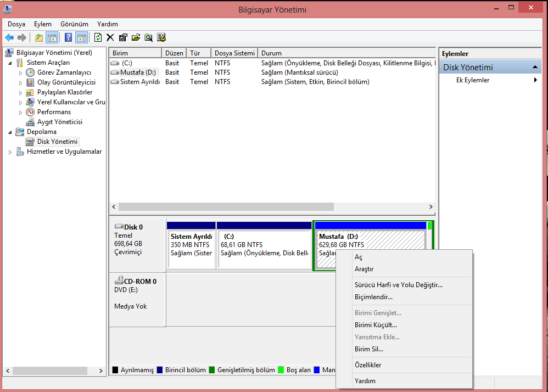548x392 pixels.
Task: Click the refresh toolbar icon
Action: (x=98, y=37)
